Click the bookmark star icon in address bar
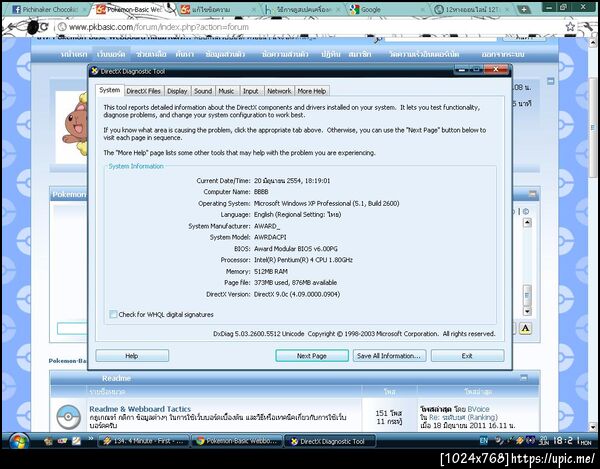Viewport: 600px width, 469px height. [570, 26]
